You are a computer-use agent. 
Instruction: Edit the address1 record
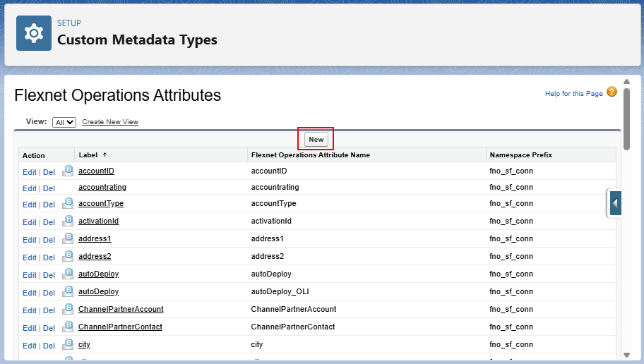[30, 240]
